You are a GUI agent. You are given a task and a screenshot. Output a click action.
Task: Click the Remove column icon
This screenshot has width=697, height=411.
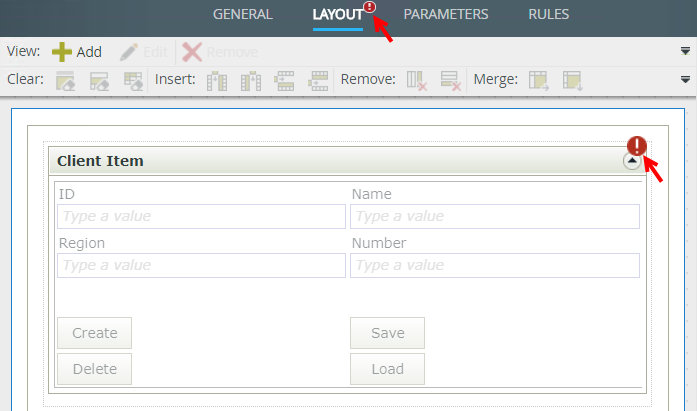pyautogui.click(x=417, y=80)
